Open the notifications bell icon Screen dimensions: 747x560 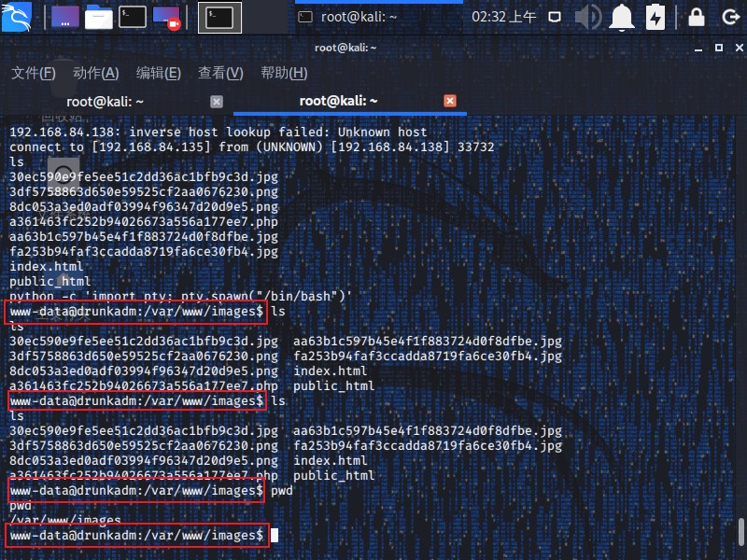[x=622, y=17]
